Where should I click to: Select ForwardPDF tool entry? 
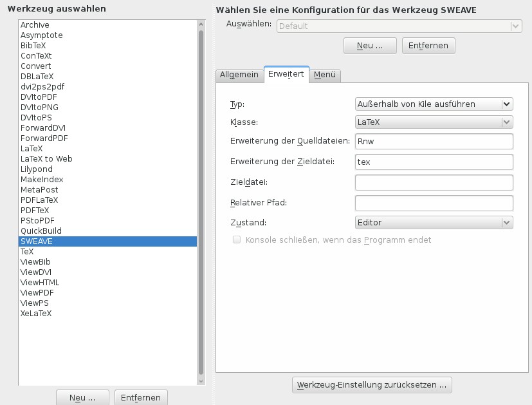click(x=107, y=138)
